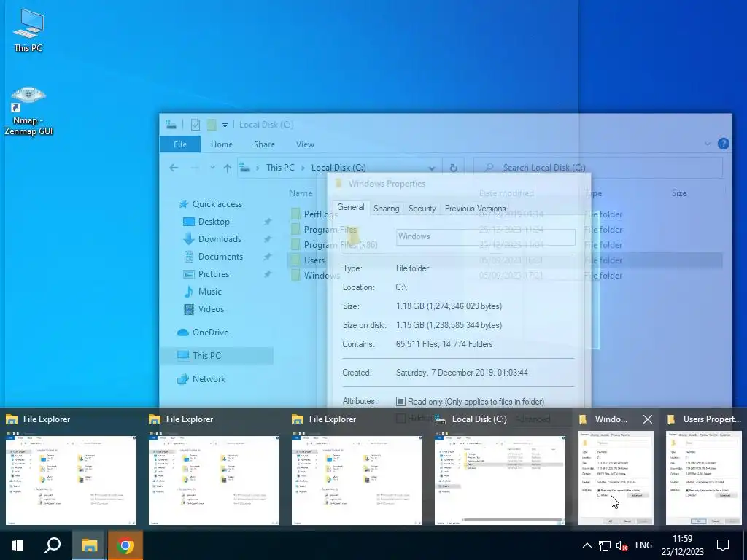Click the Windows Start button
Viewport: 747px width, 560px height.
[18, 545]
